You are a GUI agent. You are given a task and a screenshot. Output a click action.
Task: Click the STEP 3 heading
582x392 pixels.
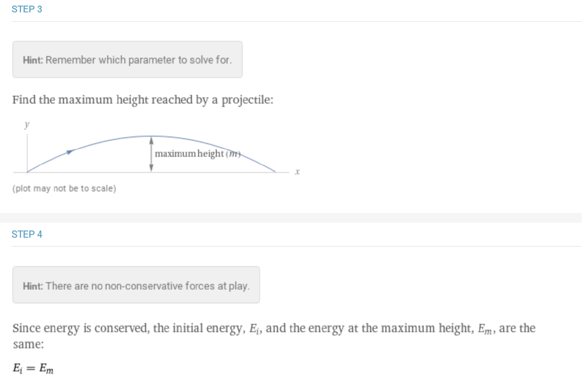click(27, 9)
